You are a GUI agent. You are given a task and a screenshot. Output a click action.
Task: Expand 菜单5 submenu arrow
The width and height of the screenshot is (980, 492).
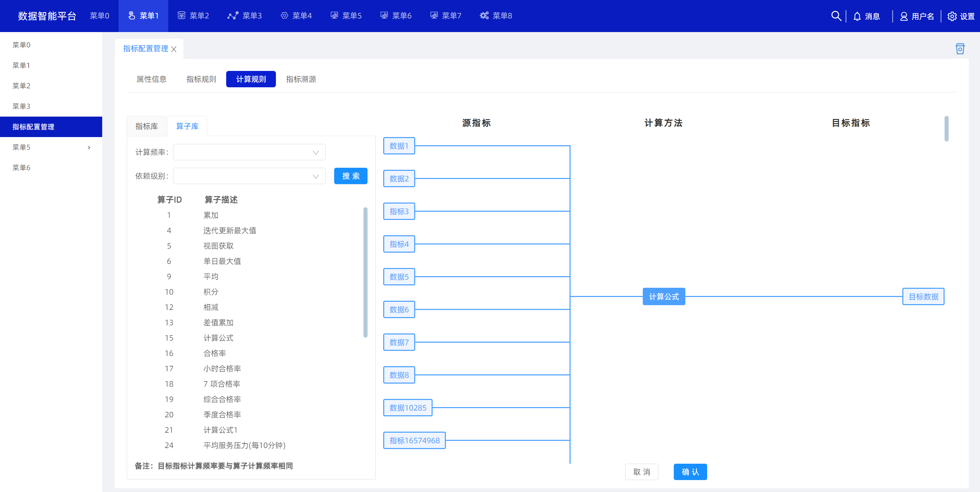coord(90,148)
